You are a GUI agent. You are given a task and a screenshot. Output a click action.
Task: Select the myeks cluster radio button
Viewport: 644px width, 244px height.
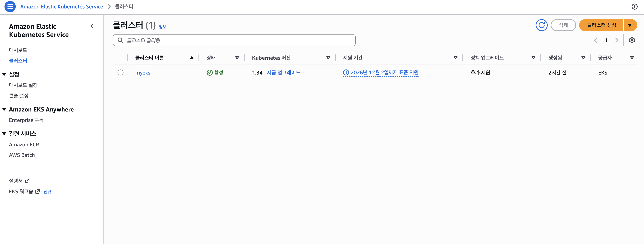121,73
